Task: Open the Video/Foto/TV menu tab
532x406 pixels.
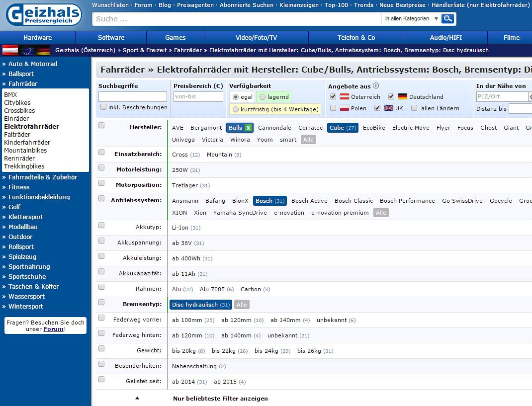Action: pyautogui.click(x=256, y=37)
